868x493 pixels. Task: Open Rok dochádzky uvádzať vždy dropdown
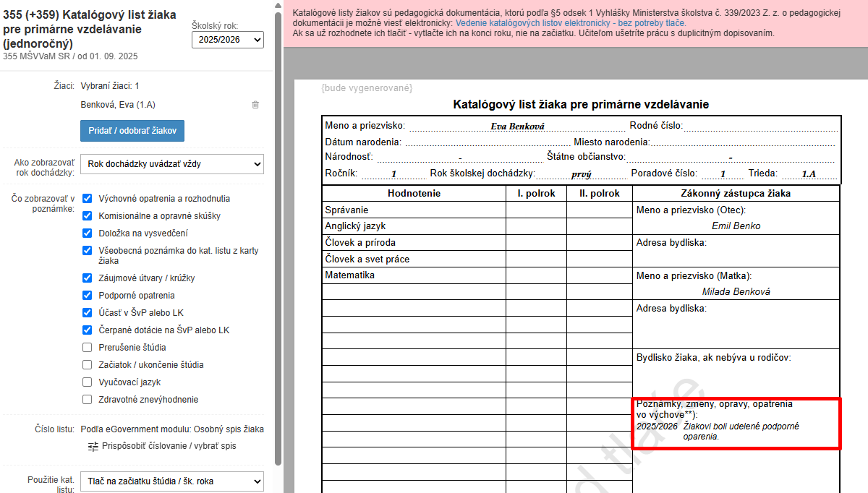(172, 164)
